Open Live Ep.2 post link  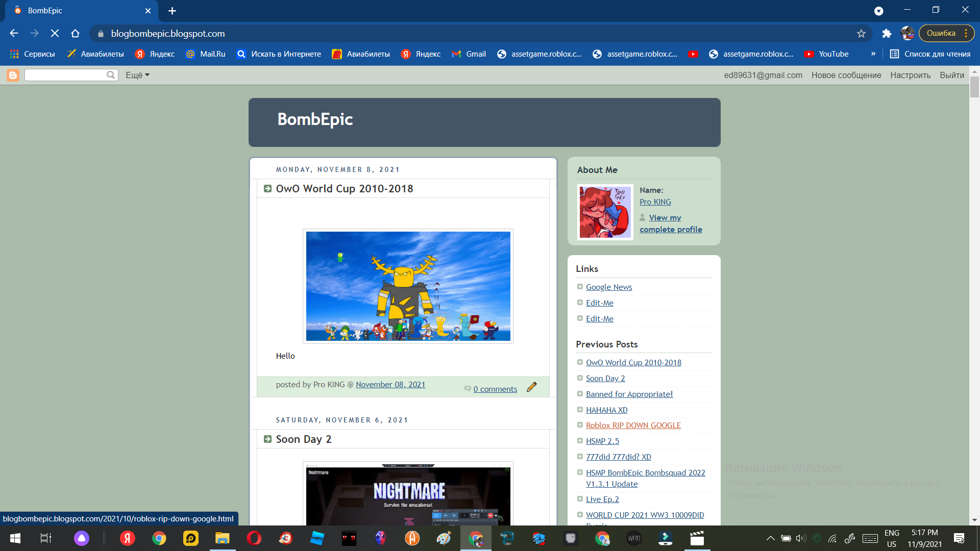pos(602,499)
